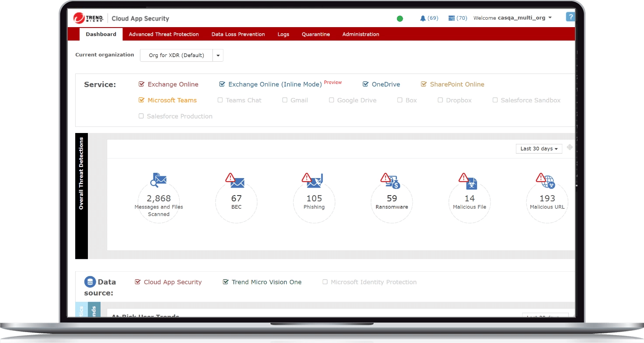This screenshot has width=644, height=343.
Task: Toggle Exchange Online (Inline Mode) checkbox
Action: [222, 84]
